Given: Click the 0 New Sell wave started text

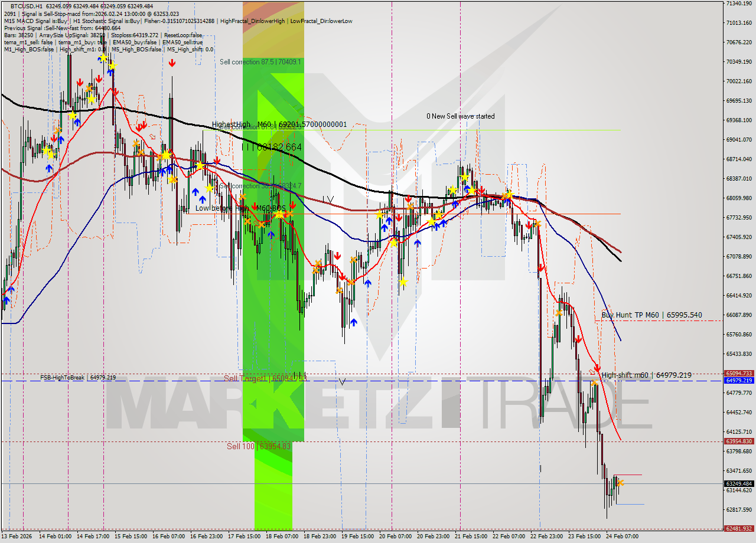Looking at the screenshot, I should pyautogui.click(x=461, y=116).
